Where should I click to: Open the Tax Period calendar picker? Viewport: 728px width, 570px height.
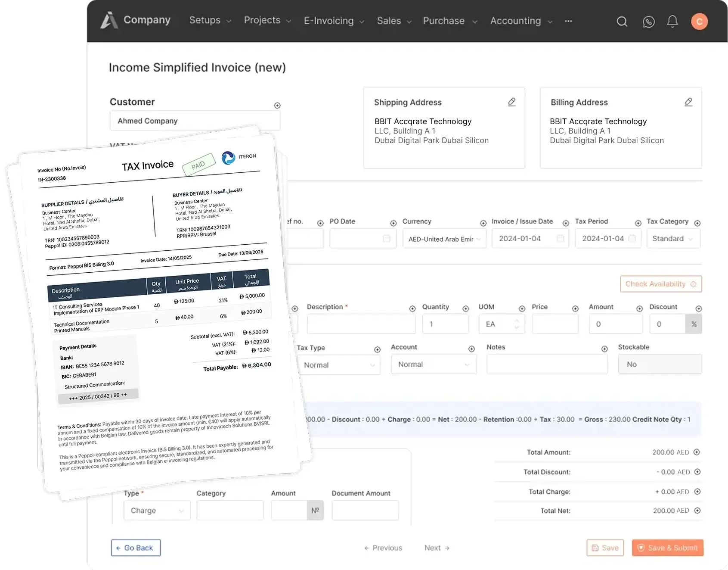(632, 239)
